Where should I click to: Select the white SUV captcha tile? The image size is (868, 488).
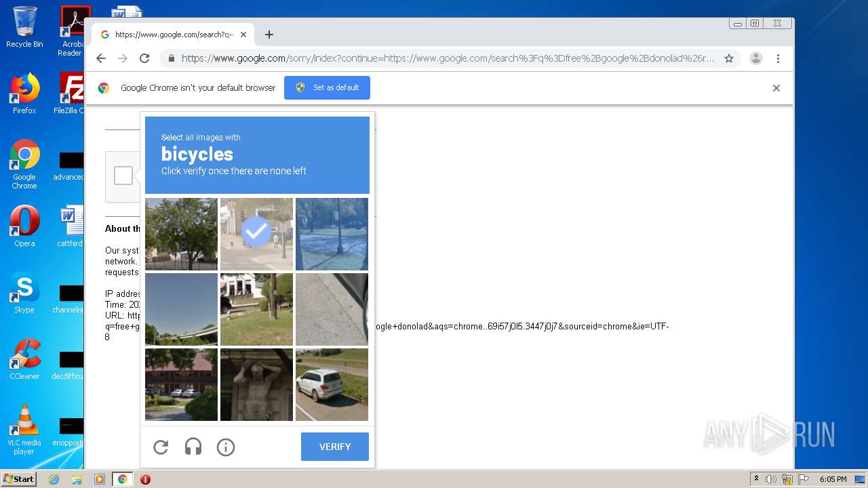(332, 384)
